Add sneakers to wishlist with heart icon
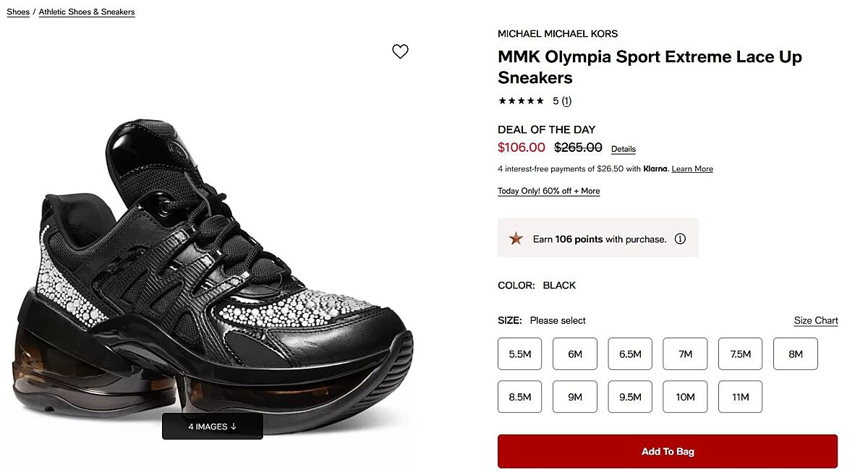The image size is (868, 472). pyautogui.click(x=400, y=51)
